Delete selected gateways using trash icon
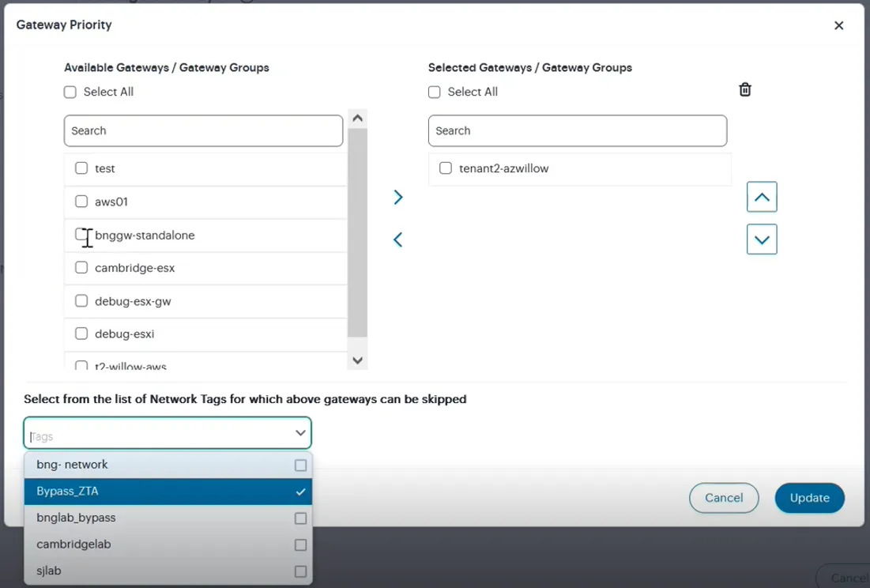870x588 pixels. (x=745, y=89)
